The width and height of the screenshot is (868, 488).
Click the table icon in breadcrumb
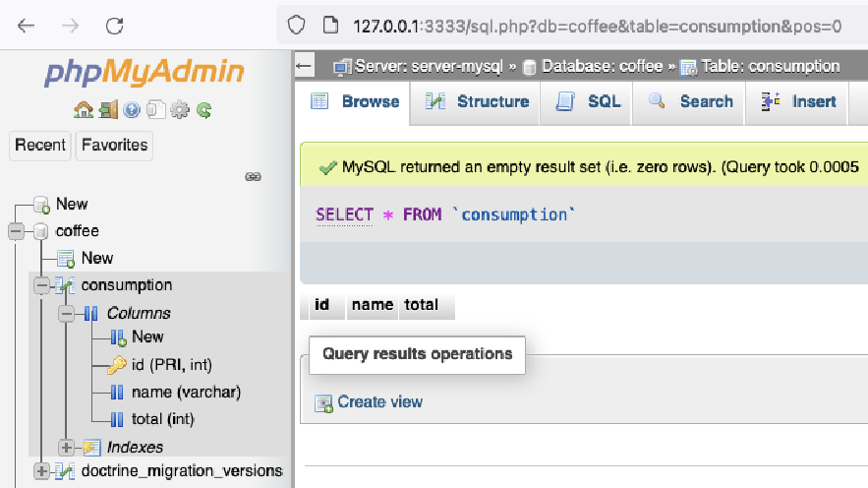pyautogui.click(x=688, y=67)
